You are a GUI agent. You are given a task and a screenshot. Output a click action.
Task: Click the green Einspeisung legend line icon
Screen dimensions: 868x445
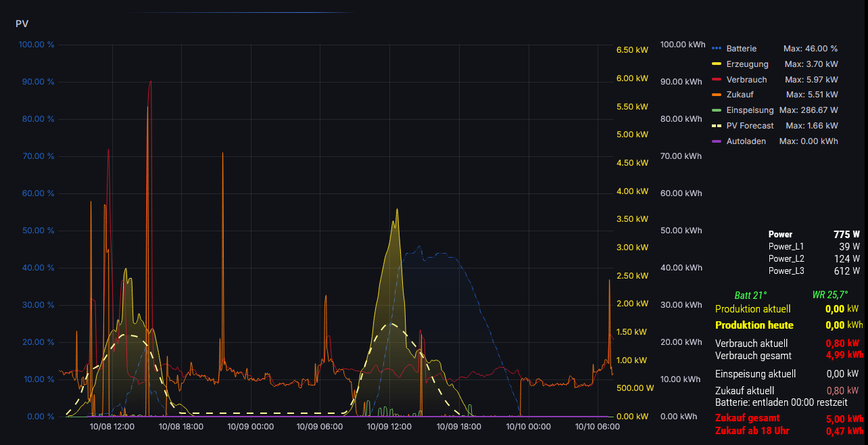coord(717,110)
